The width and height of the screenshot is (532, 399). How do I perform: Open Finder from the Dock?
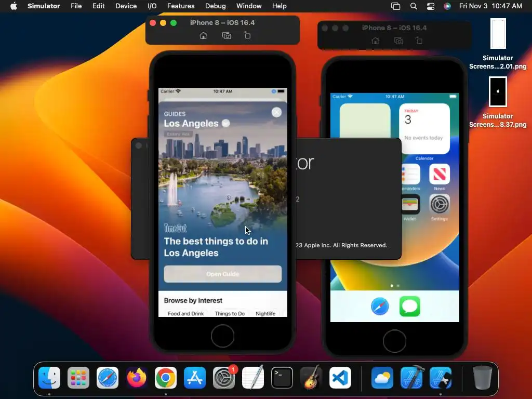pos(49,378)
